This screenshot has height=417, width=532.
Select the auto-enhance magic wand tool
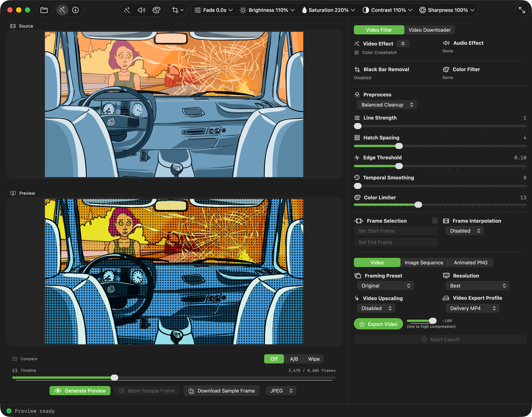pos(62,10)
